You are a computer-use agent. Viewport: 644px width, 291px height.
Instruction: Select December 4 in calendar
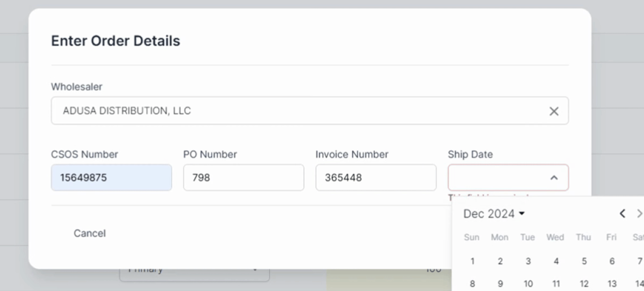coord(556,261)
